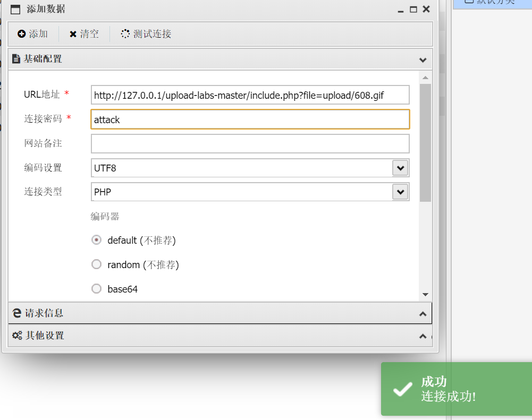Click the success checkmark icon in notification
This screenshot has height=420, width=532.
pyautogui.click(x=402, y=389)
